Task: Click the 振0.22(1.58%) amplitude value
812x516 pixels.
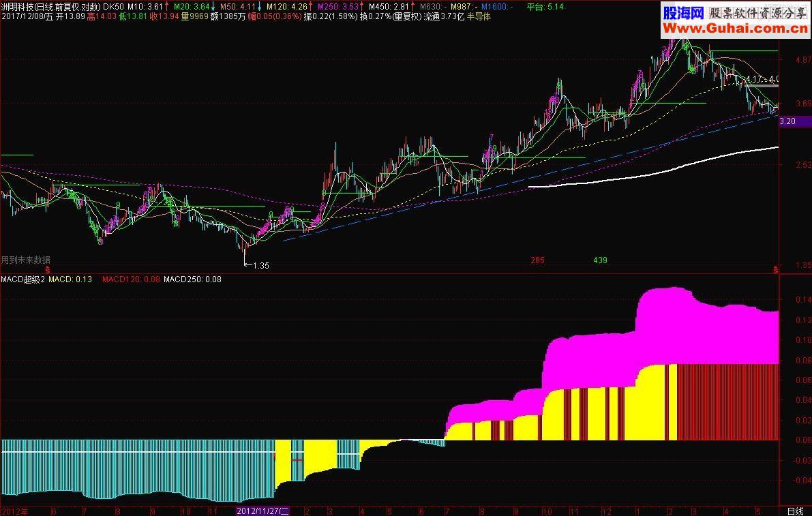Action: click(331, 16)
